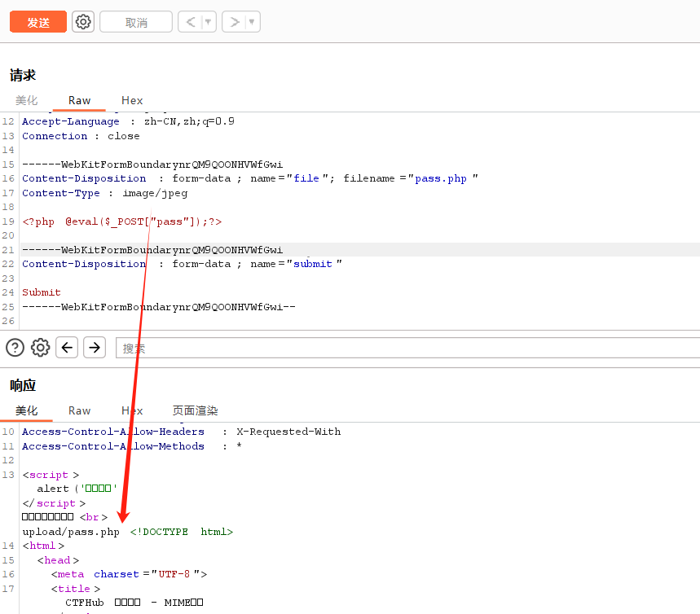Click the PHP eval payload line
This screenshot has width=700, height=614.
click(x=122, y=221)
